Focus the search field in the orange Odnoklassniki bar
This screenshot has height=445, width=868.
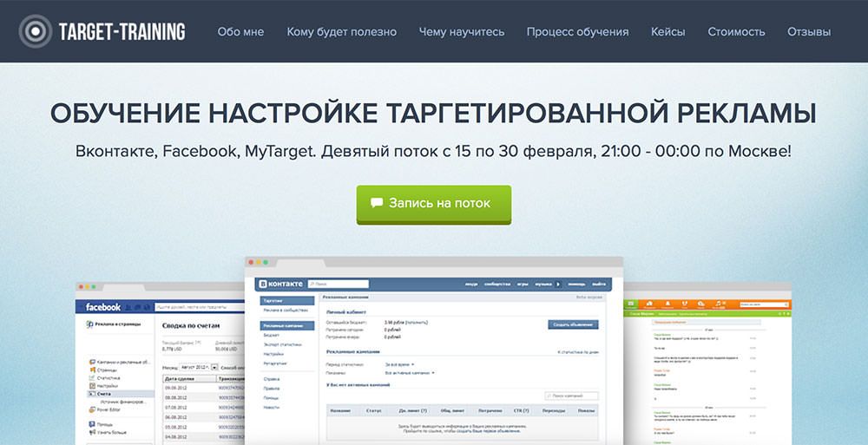[764, 304]
